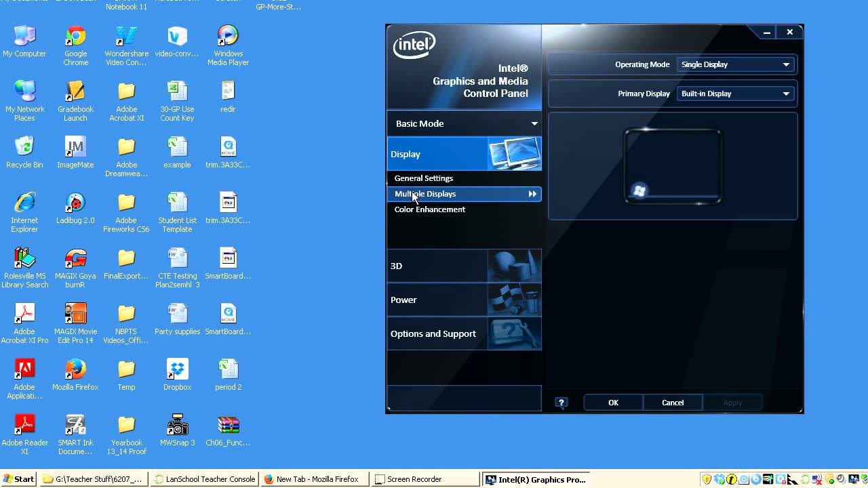
Task: Open the Primary Display dropdown
Action: (x=735, y=94)
